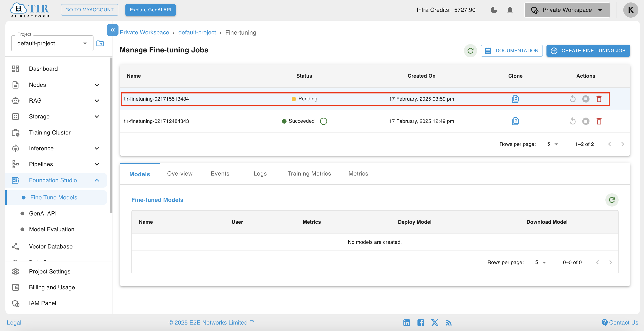The image size is (644, 331).
Task: Open the notifications bell
Action: click(510, 10)
